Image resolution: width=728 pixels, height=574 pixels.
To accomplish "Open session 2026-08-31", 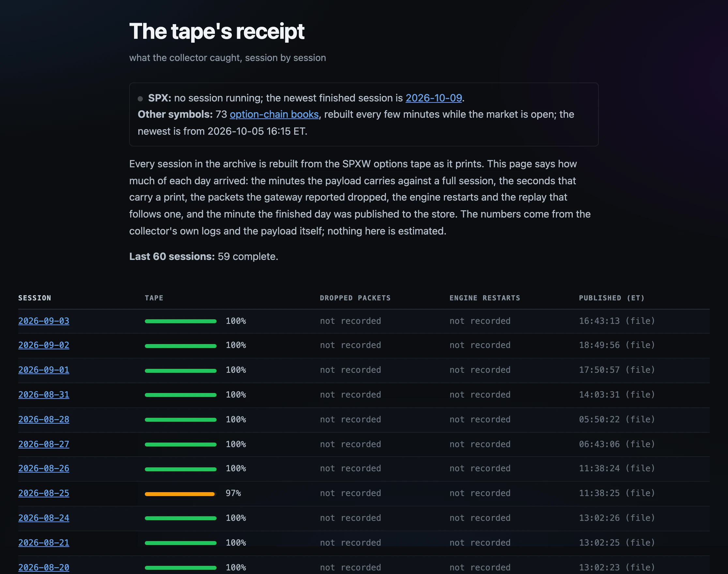I will [x=44, y=395].
